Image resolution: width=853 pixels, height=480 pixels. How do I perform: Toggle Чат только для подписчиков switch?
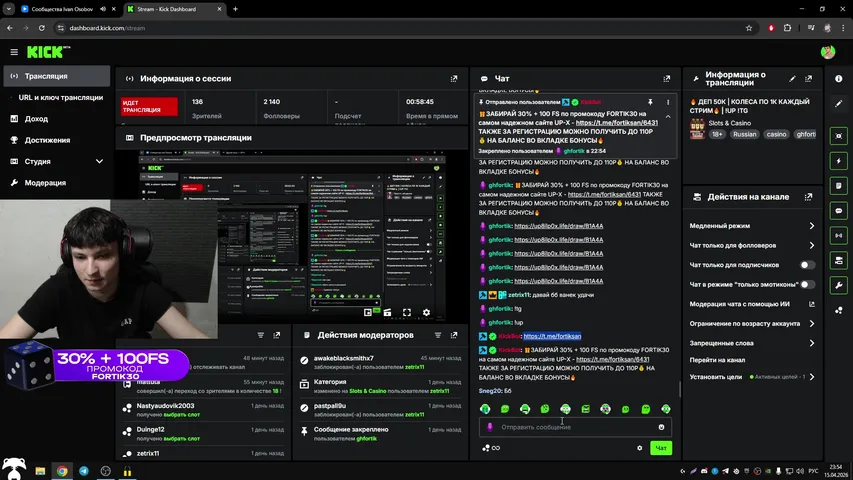pyautogui.click(x=807, y=265)
